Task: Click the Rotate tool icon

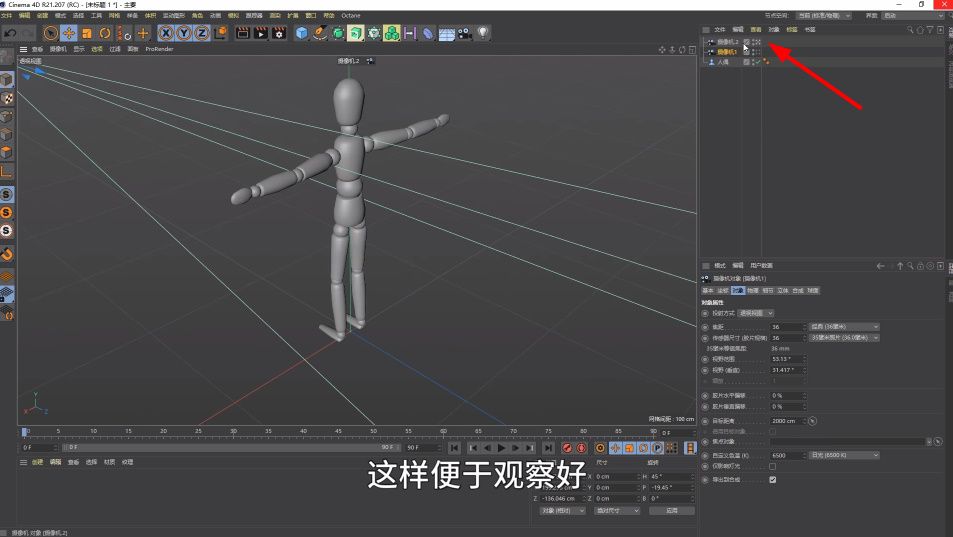Action: (105, 34)
